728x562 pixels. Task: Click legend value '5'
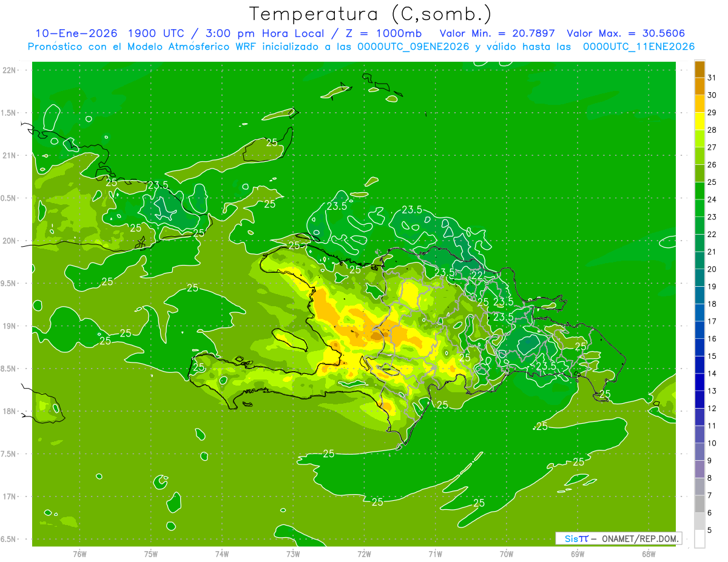pyautogui.click(x=710, y=530)
